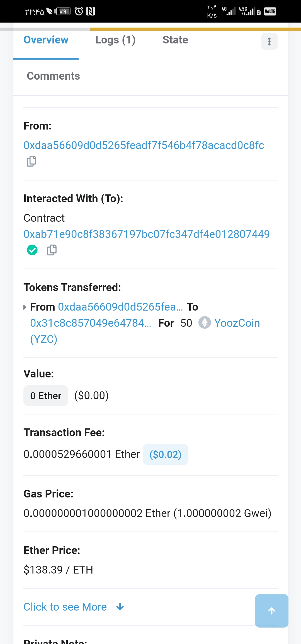301x644 pixels.
Task: Click the green verified contract checkmark
Action: click(32, 250)
